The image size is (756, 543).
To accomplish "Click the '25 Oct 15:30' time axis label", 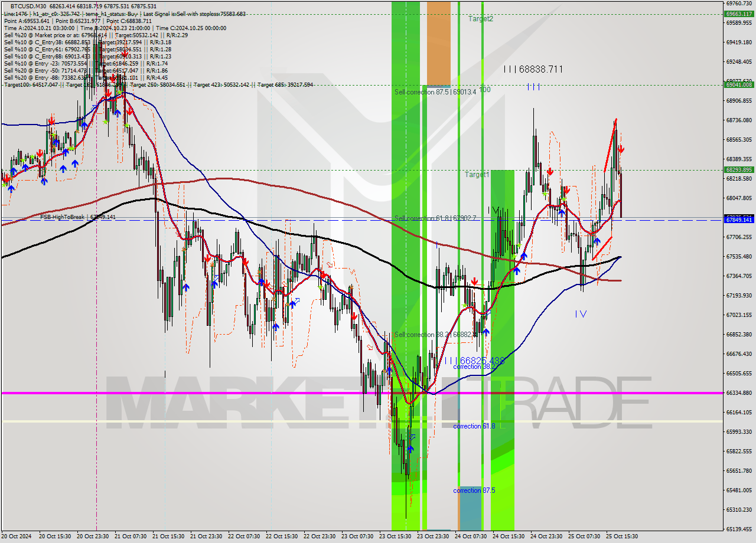I will tap(621, 537).
